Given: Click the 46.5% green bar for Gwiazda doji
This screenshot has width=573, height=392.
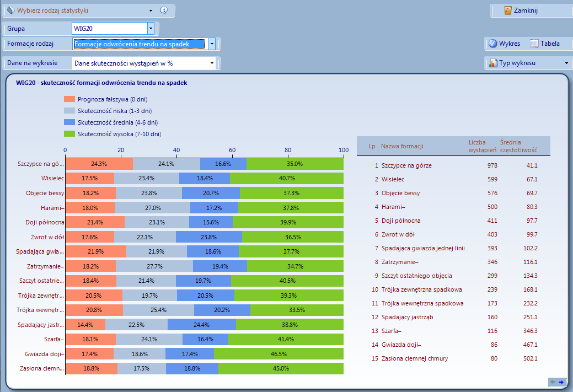Looking at the screenshot, I should click(x=279, y=354).
